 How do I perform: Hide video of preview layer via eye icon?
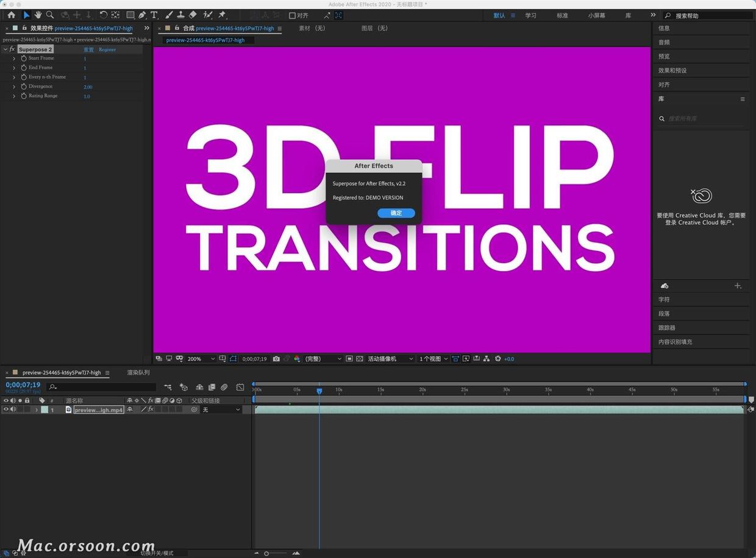pyautogui.click(x=6, y=409)
